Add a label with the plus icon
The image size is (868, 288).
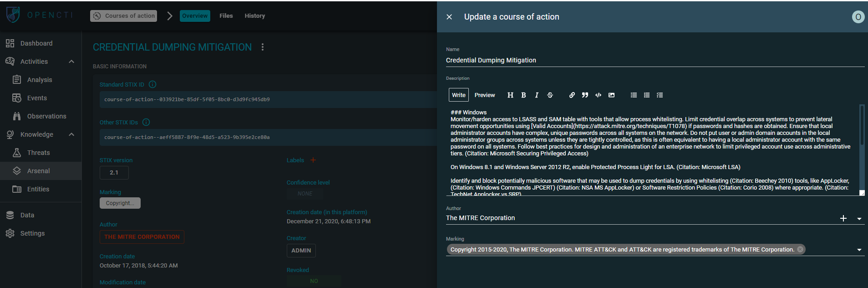[x=313, y=160]
